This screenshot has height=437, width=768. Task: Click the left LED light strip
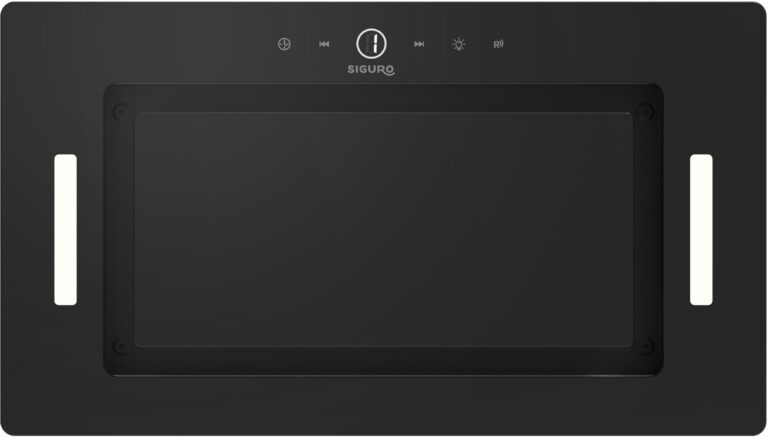66,230
